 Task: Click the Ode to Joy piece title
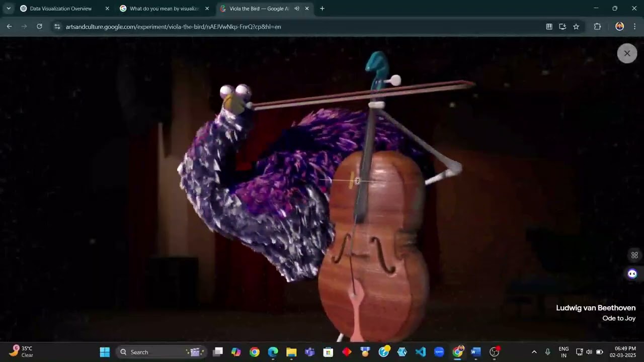[x=619, y=318]
